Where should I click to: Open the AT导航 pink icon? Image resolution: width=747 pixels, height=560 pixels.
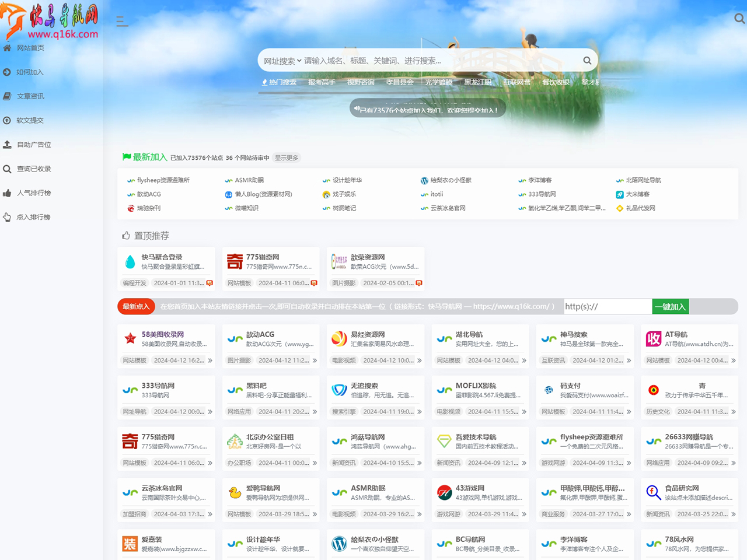[654, 338]
